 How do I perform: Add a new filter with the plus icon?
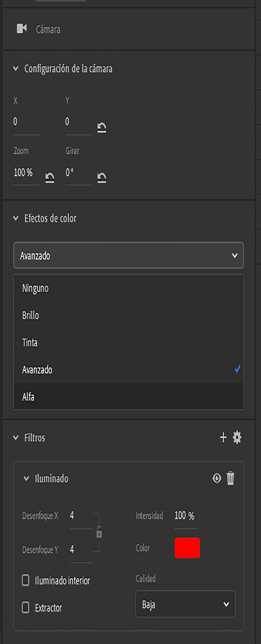(x=224, y=438)
